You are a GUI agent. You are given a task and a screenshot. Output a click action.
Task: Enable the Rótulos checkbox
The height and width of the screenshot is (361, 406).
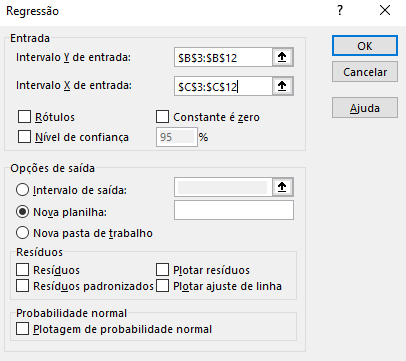click(24, 117)
